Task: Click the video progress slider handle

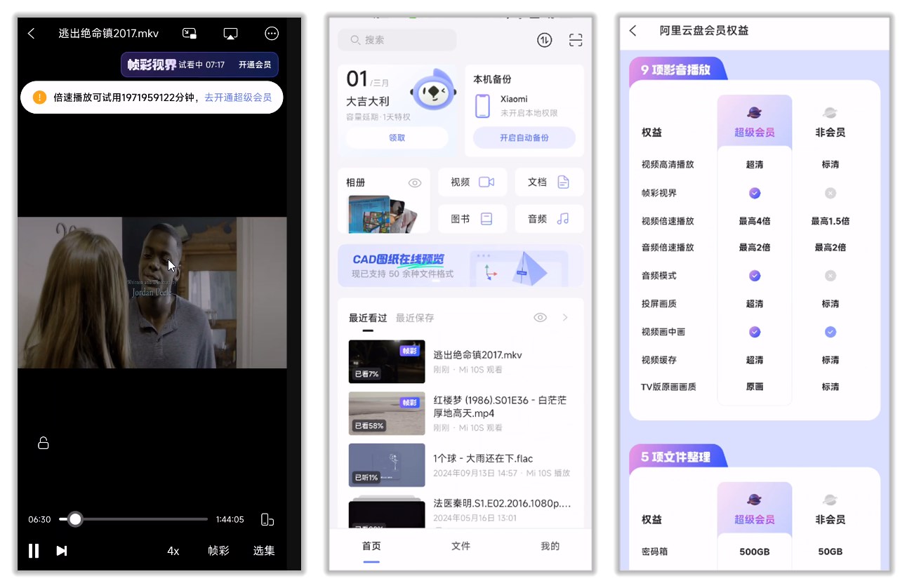Action: [75, 519]
